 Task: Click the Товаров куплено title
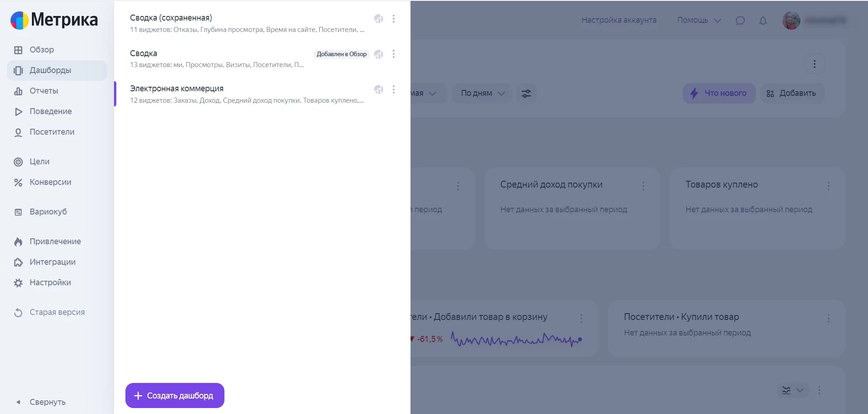point(722,184)
